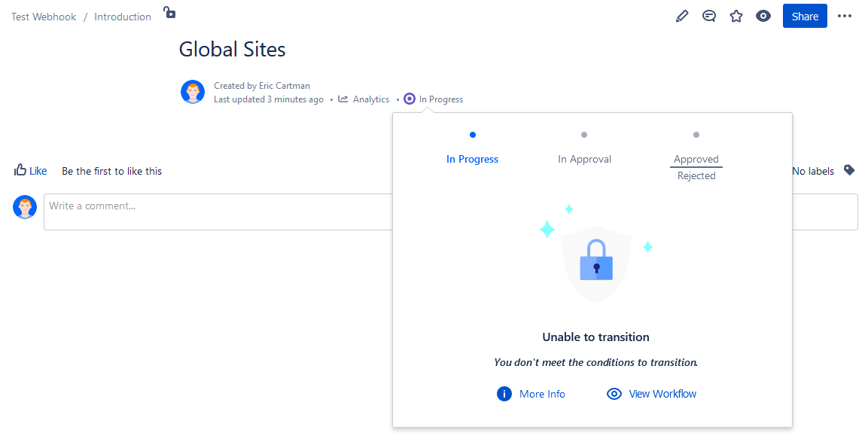Toggle the In Progress workflow status

(434, 99)
